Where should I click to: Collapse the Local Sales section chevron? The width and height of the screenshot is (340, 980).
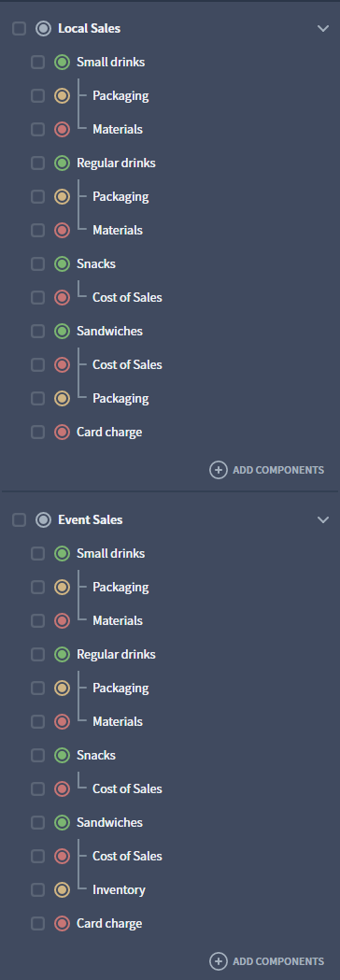[323, 29]
